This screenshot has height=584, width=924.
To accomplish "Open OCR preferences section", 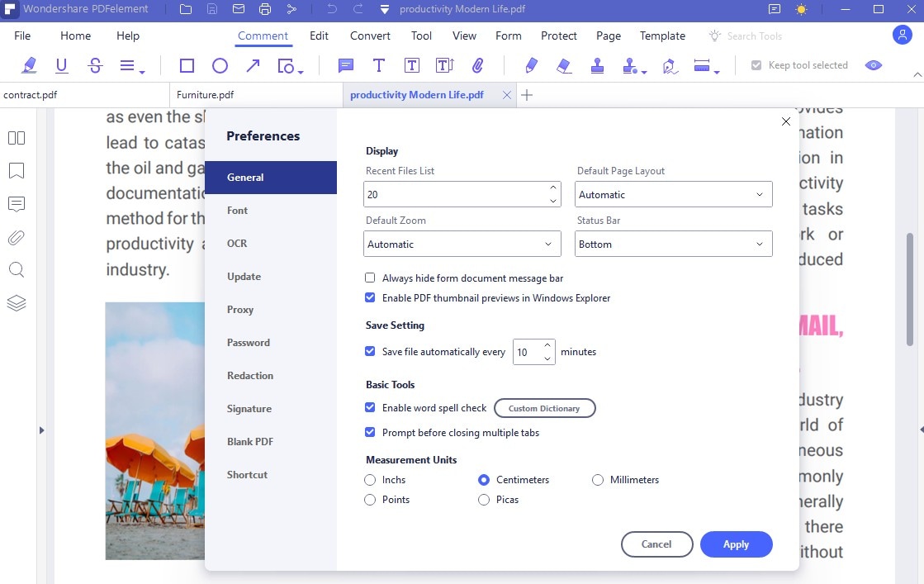I will coord(271,244).
